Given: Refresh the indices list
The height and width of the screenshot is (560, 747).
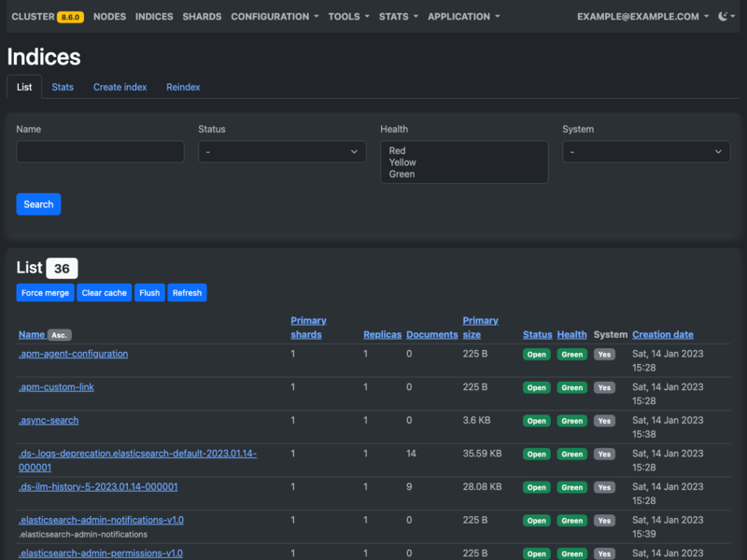Looking at the screenshot, I should click(187, 292).
